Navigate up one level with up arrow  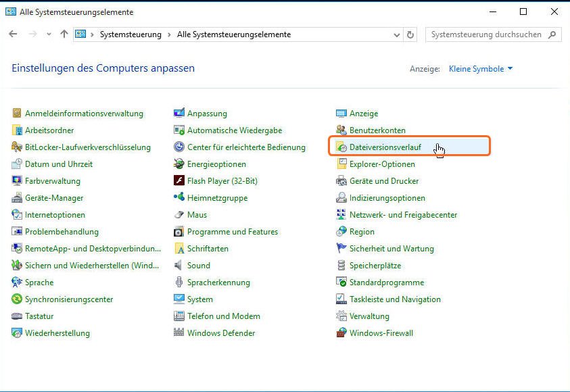coord(64,34)
